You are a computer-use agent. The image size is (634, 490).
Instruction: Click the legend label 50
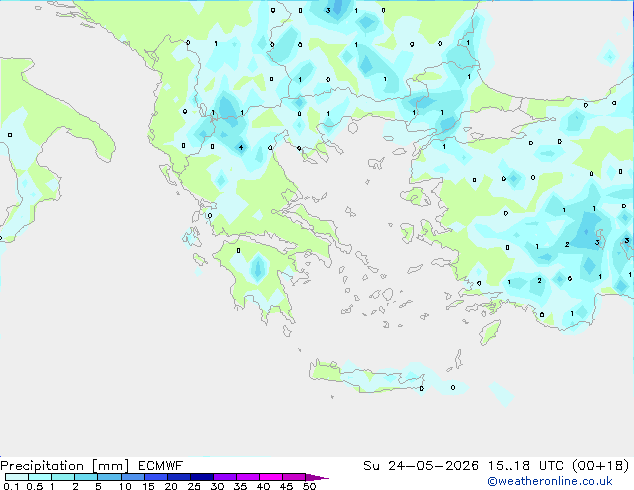310,486
